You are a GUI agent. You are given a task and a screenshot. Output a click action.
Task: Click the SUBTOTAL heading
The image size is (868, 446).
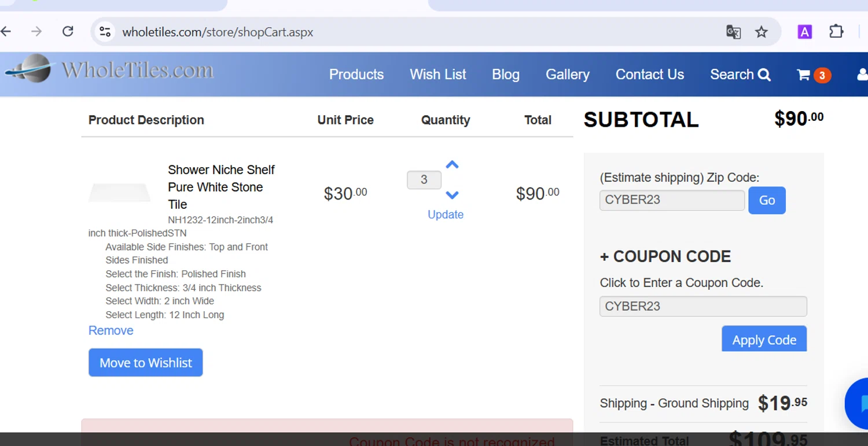click(641, 120)
